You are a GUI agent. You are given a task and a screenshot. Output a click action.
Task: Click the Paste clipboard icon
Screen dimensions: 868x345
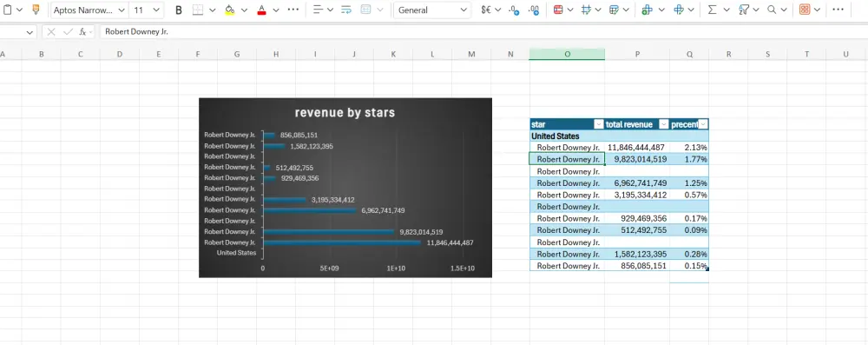tap(8, 10)
